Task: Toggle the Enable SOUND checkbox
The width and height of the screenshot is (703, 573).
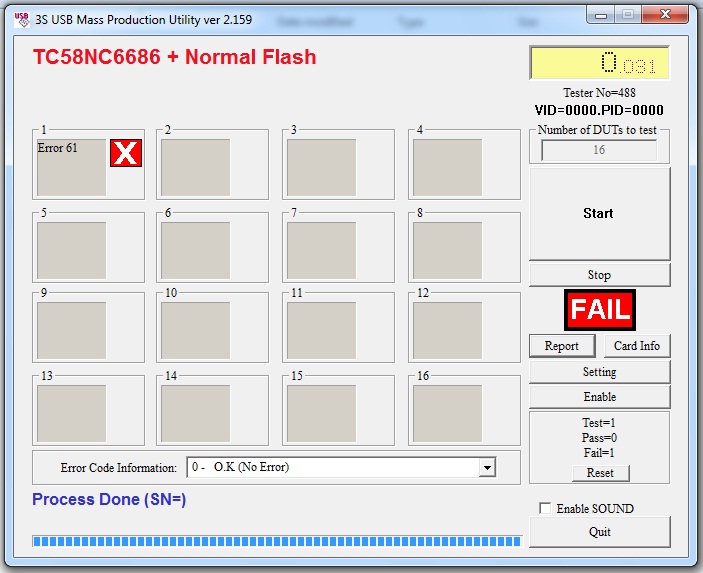Action: pyautogui.click(x=545, y=508)
